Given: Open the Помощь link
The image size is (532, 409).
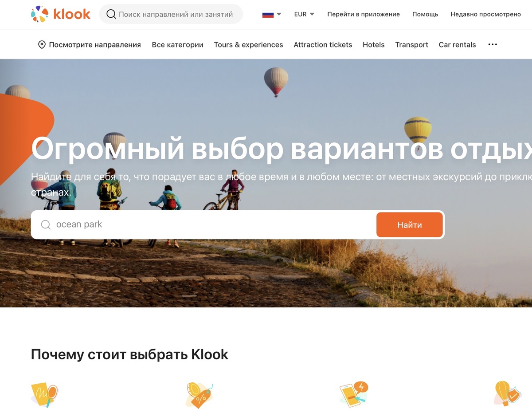Looking at the screenshot, I should tap(425, 14).
